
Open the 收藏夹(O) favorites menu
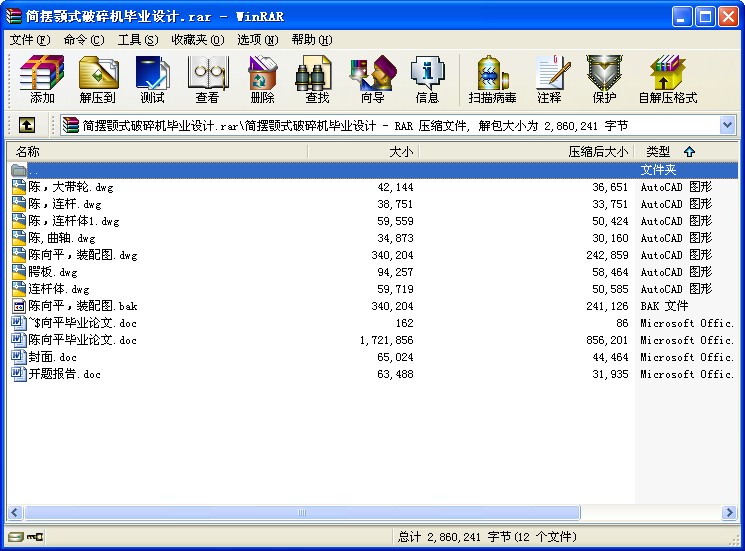click(x=197, y=40)
